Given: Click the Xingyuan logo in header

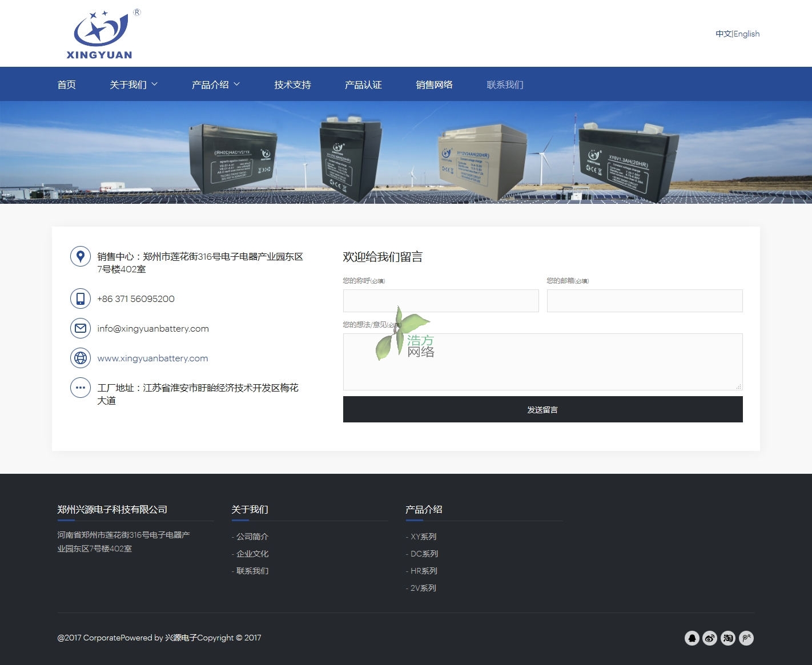Looking at the screenshot, I should click(x=101, y=34).
